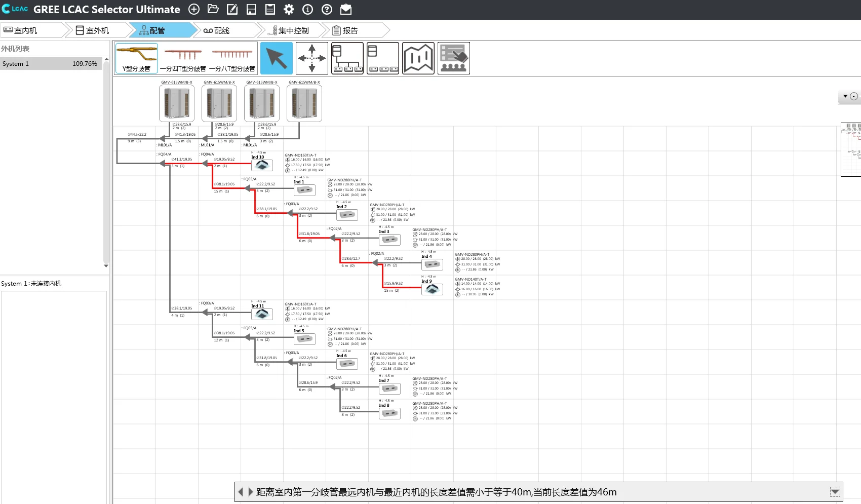Open help with the question mark icon
This screenshot has width=861, height=504.
[327, 9]
